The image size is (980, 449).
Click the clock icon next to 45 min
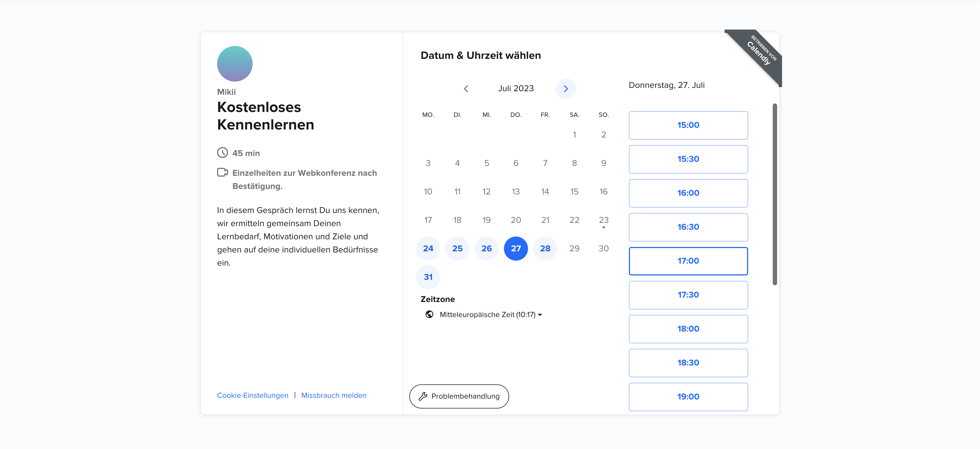click(223, 153)
